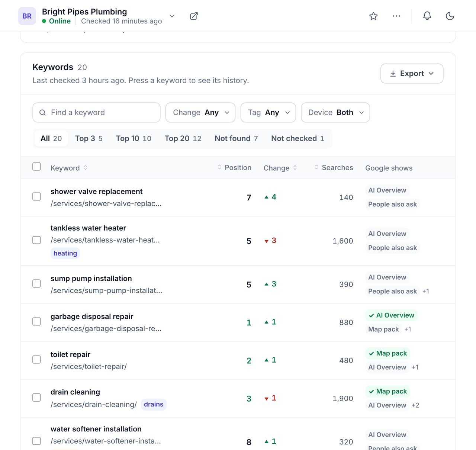Switch to the Top 3 tab
This screenshot has width=476, height=450.
coord(89,138)
